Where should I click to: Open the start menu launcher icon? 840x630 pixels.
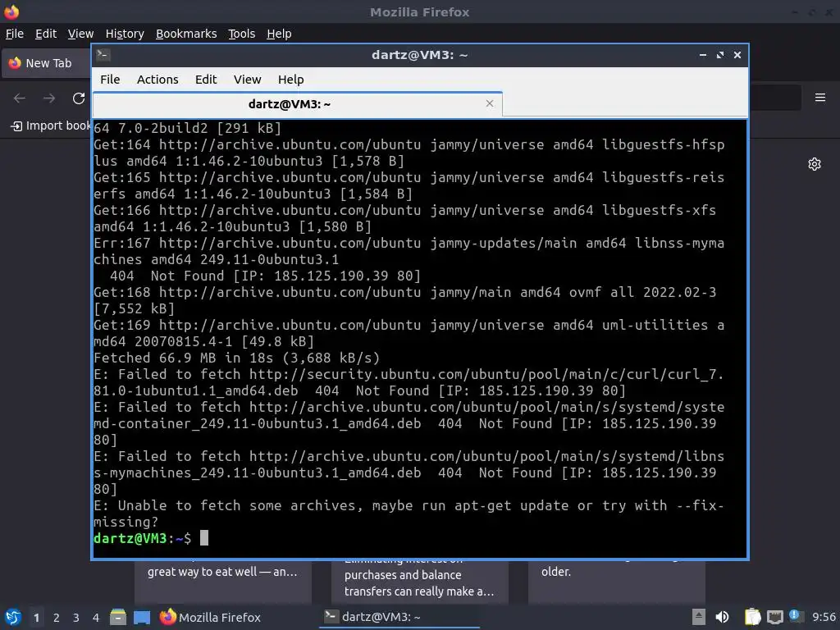(x=13, y=617)
